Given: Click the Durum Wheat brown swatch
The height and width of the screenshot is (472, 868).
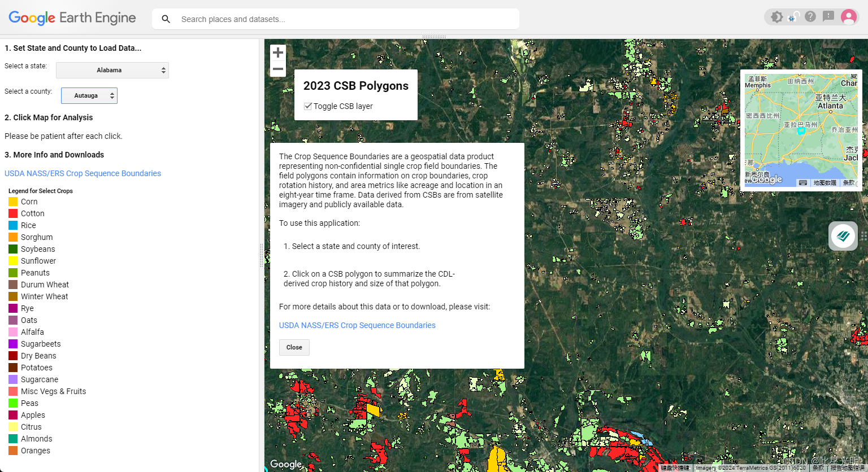Looking at the screenshot, I should tap(13, 285).
